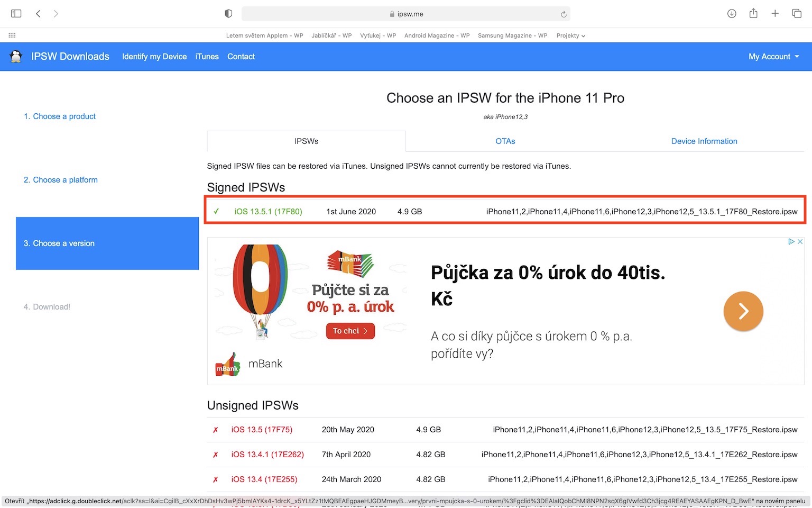Click the address bar showing ipsw.me
The image size is (812, 508).
(x=406, y=14)
